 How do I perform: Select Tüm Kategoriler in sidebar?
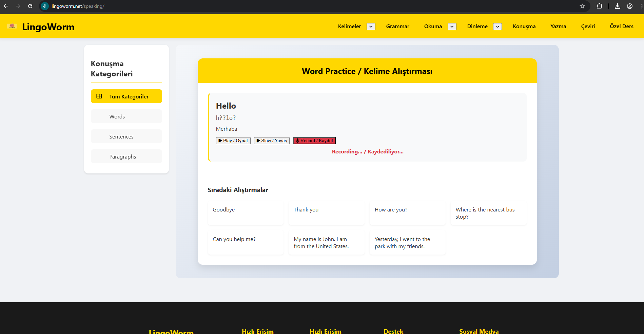(x=126, y=96)
